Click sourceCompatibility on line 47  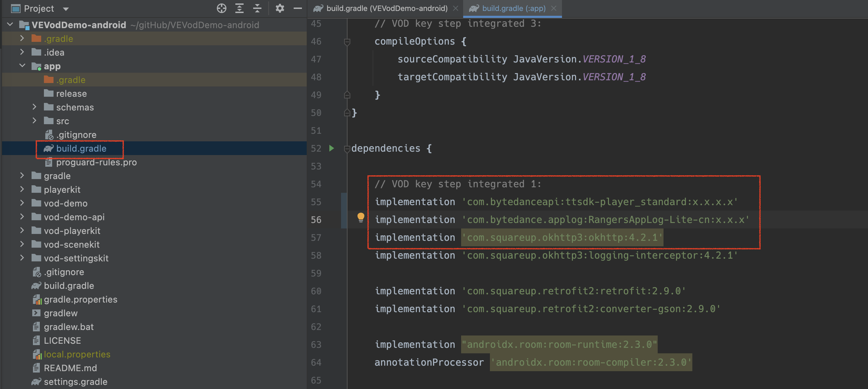452,59
